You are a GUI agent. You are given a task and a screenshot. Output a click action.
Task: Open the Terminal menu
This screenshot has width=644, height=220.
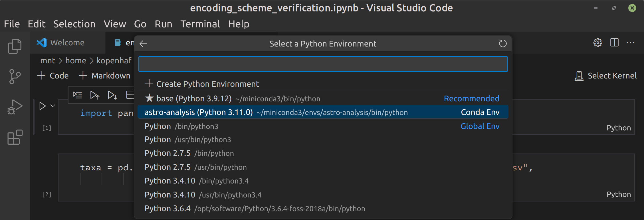tap(200, 24)
